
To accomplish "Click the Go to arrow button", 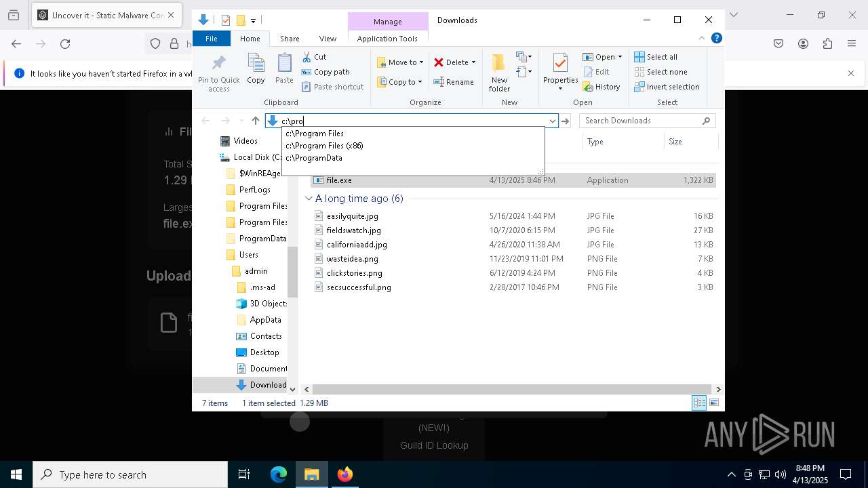I will click(565, 121).
